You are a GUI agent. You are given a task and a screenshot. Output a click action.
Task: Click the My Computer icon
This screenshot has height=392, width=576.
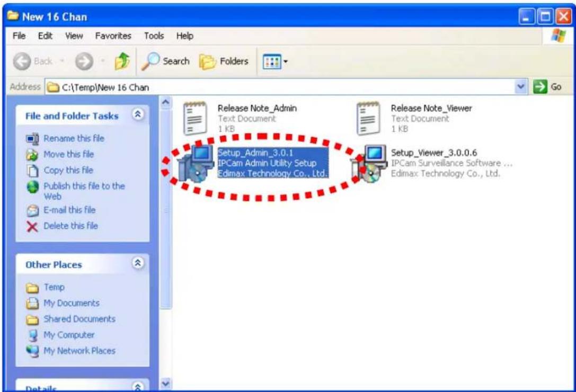32,335
